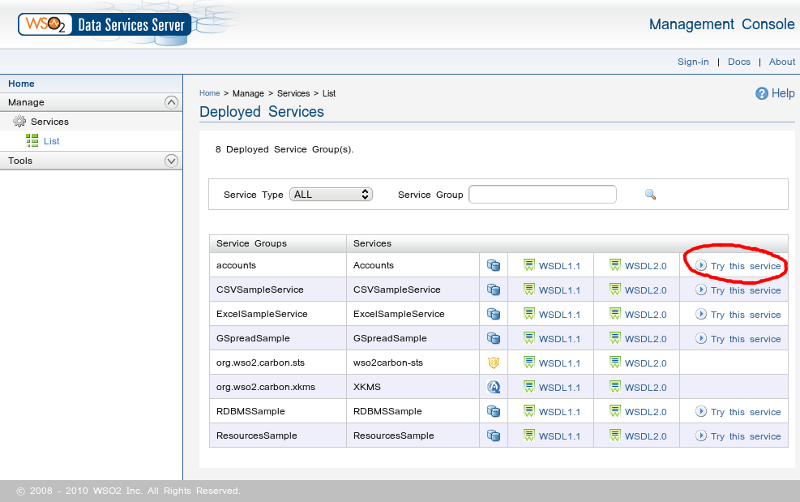Open the Docs link in header
Screen dimensions: 800x502
click(x=739, y=62)
